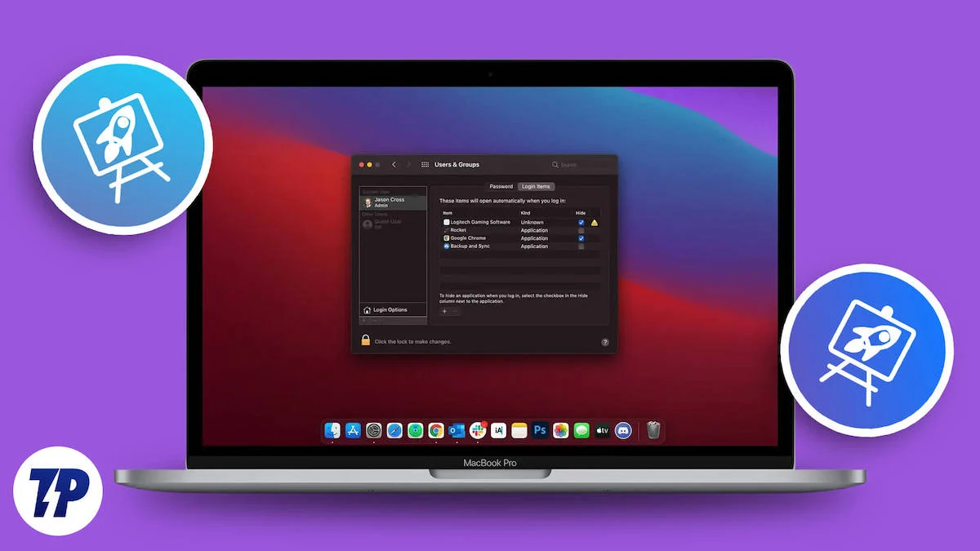
Task: Click the Search field in Users & Groups
Action: click(581, 165)
